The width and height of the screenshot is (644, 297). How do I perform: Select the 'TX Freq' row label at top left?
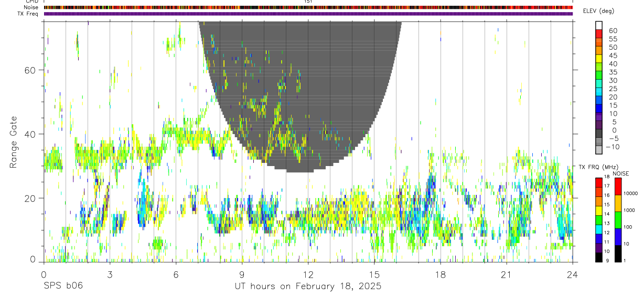[28, 13]
